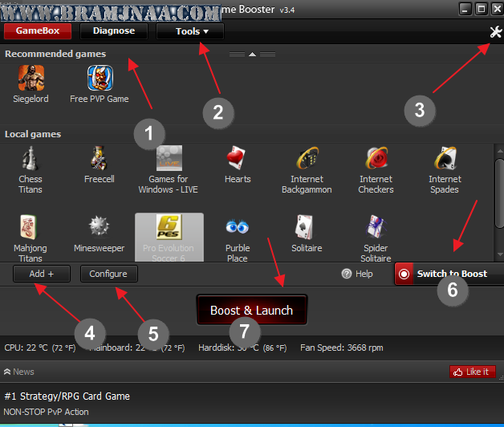This screenshot has width=504, height=427.
Task: Select the Hearts card game icon
Action: pos(238,159)
